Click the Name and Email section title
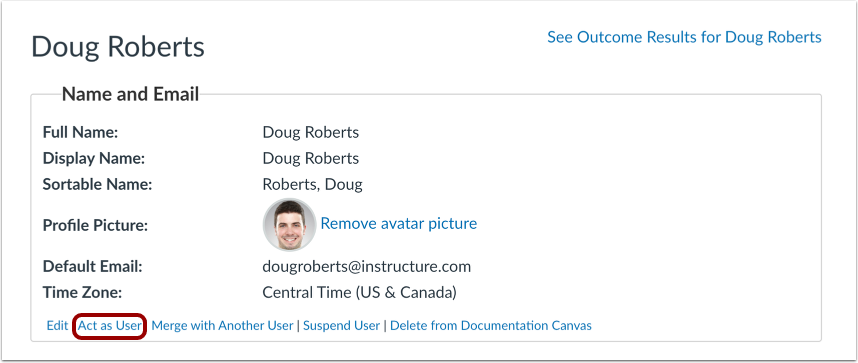Screen dimensions: 858x363 130,94
